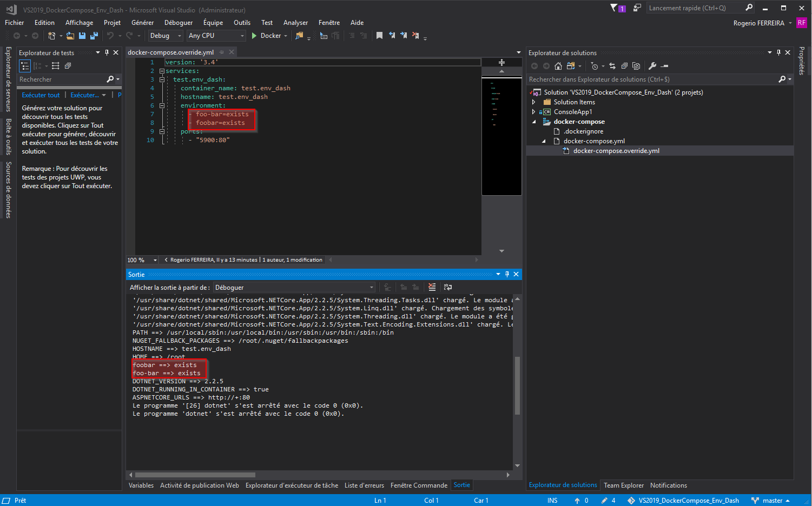Expand the ConsoleApp1 project node
Viewport: 812px width, 506px height.
click(x=534, y=112)
